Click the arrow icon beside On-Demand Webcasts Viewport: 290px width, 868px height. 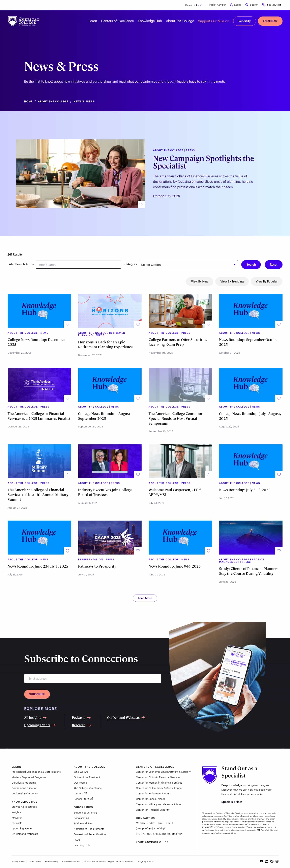[143, 718]
